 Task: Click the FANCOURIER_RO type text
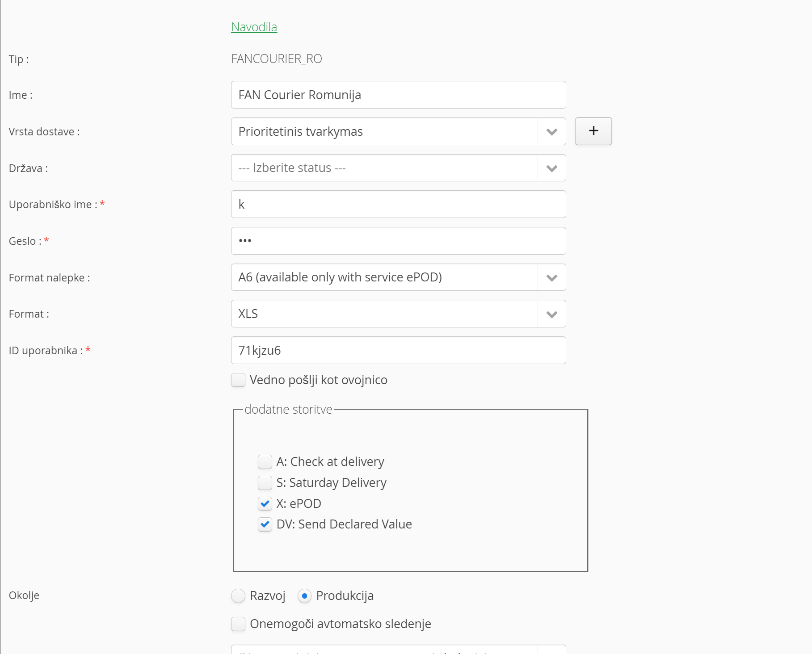pyautogui.click(x=277, y=59)
